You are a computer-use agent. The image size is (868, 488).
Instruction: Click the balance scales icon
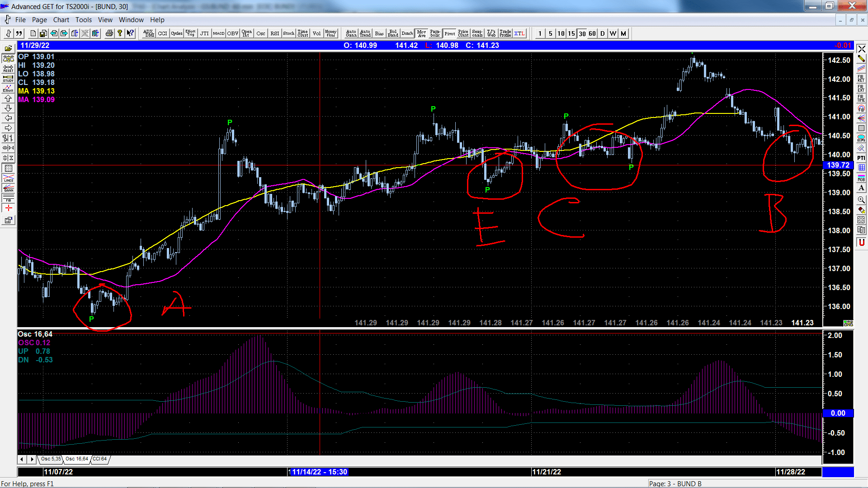(x=8, y=59)
